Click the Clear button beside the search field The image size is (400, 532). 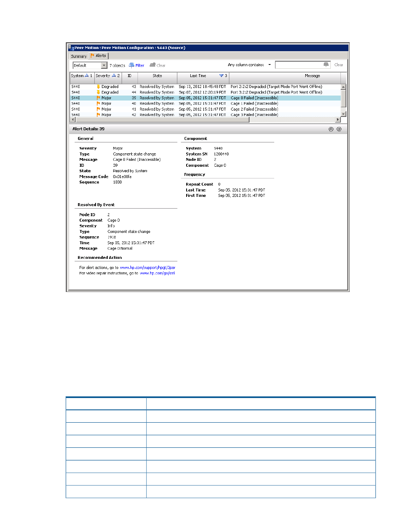pos(339,65)
